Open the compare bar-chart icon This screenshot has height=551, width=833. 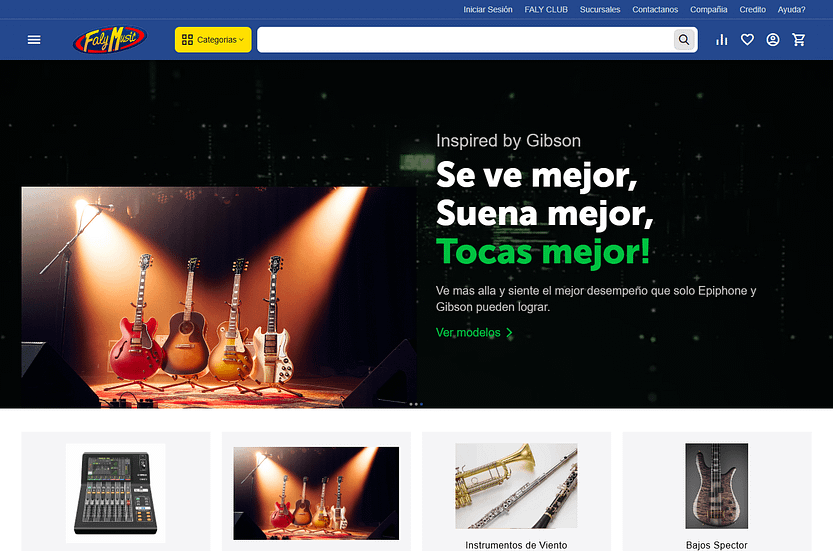721,40
